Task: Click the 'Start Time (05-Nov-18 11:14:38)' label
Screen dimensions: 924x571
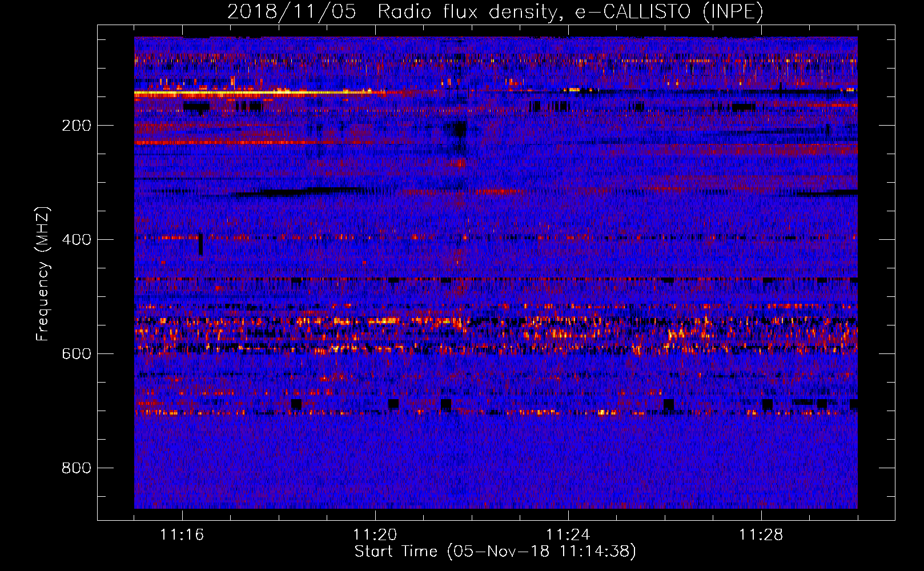Action: tap(495, 552)
